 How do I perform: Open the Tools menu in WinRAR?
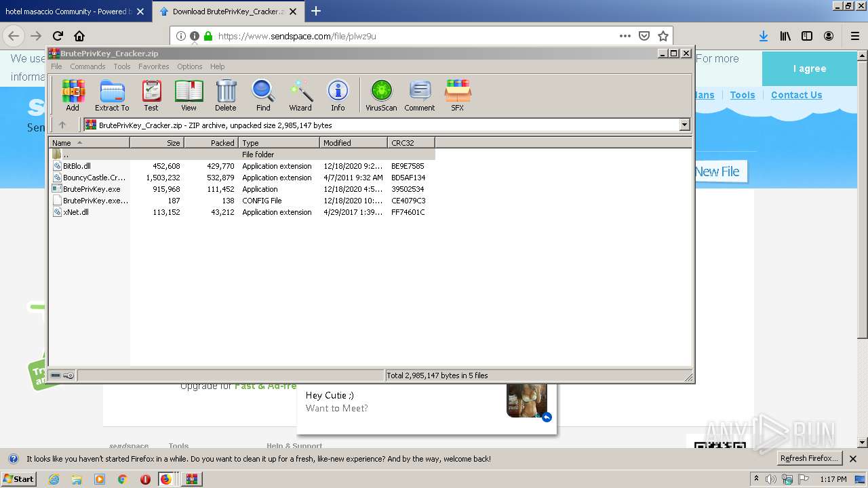122,66
